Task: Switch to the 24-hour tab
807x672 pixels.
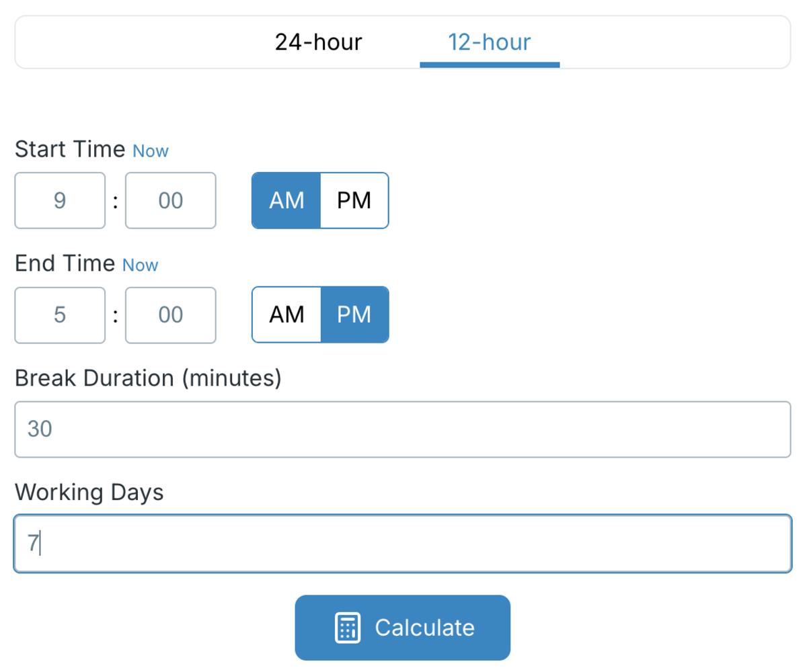Action: point(318,42)
